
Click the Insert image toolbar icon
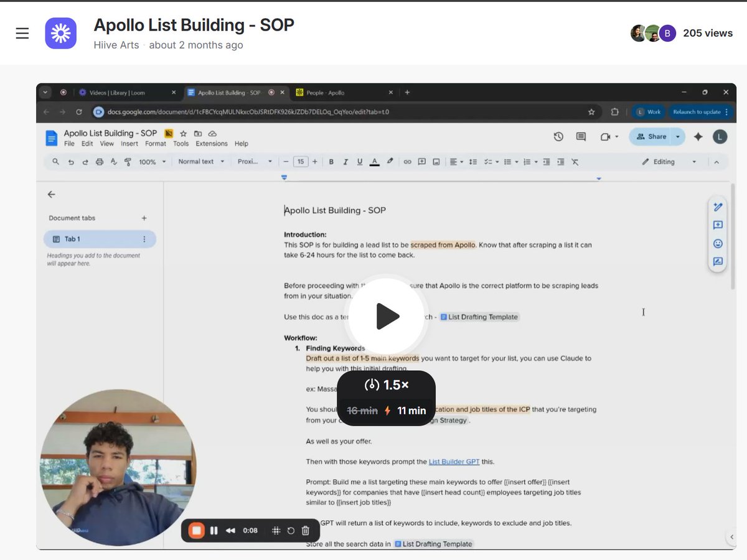(436, 162)
